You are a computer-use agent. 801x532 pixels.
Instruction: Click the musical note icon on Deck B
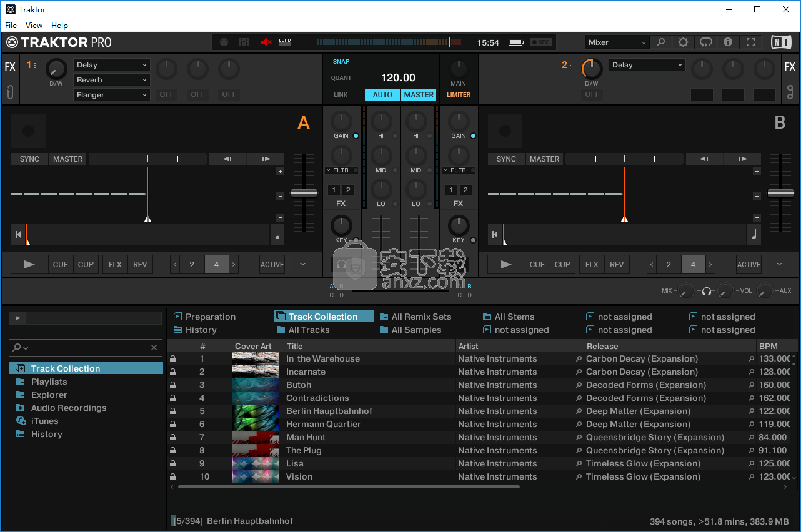755,235
